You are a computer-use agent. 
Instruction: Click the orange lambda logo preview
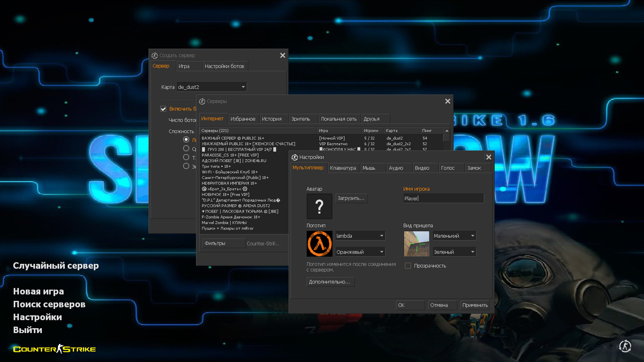pos(319,244)
